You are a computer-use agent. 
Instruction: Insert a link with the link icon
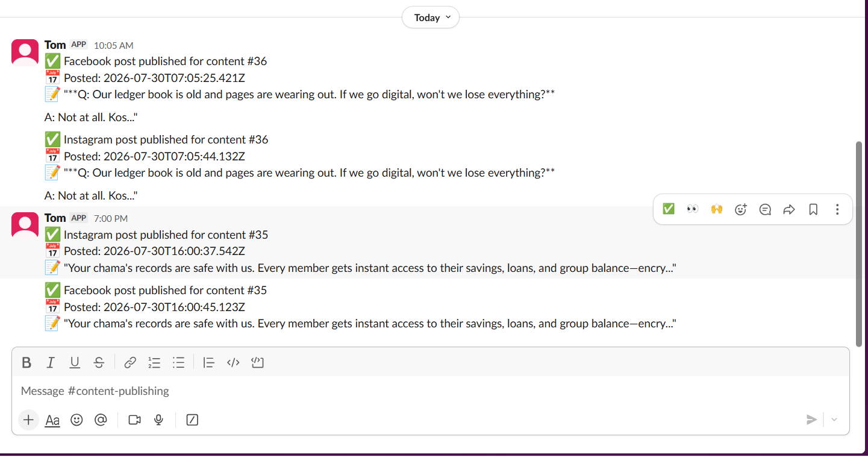click(130, 362)
